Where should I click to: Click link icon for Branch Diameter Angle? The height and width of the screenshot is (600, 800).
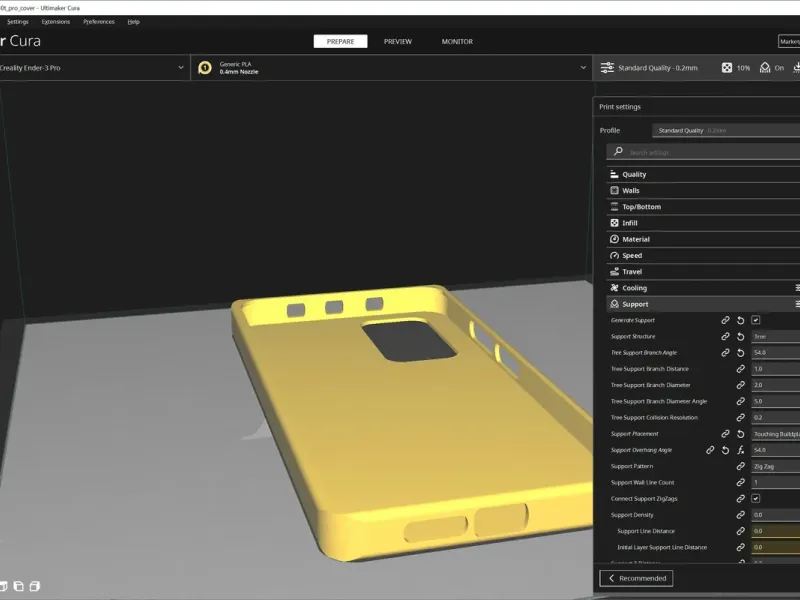tap(740, 402)
